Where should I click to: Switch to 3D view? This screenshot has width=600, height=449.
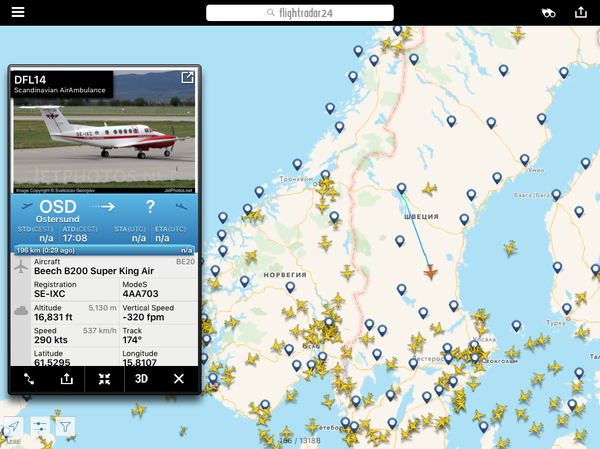coord(142,379)
